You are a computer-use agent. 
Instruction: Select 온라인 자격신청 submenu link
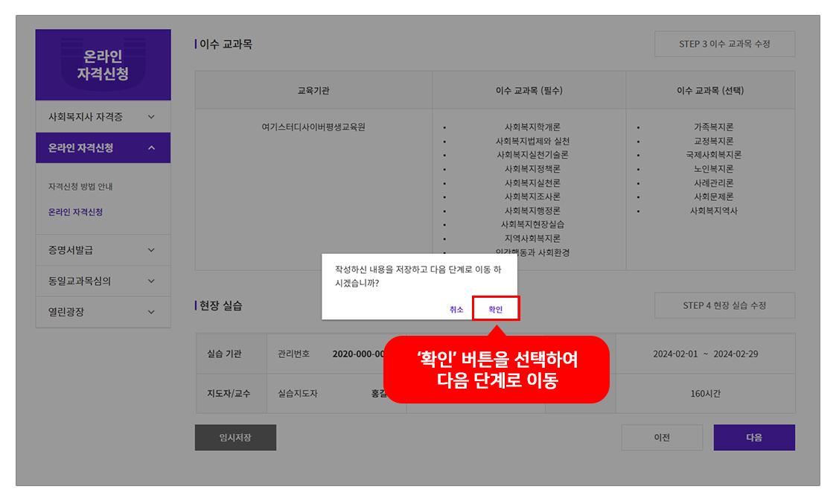(x=75, y=212)
